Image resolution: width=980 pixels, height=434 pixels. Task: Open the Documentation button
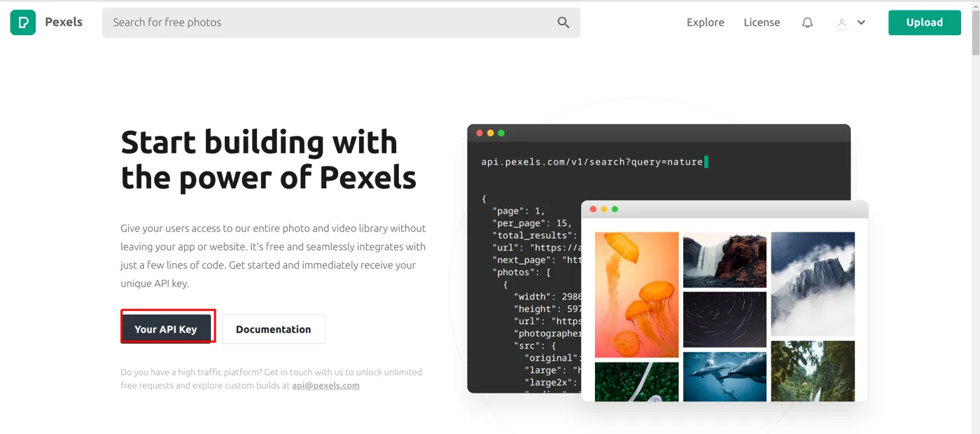click(274, 329)
